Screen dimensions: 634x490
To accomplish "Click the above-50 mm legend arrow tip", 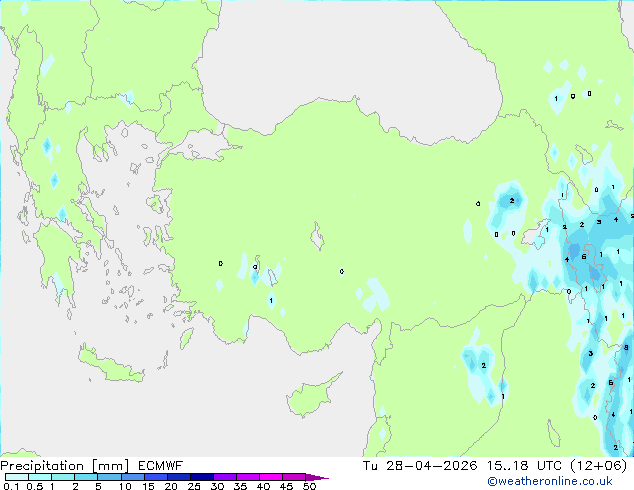I will tap(317, 477).
